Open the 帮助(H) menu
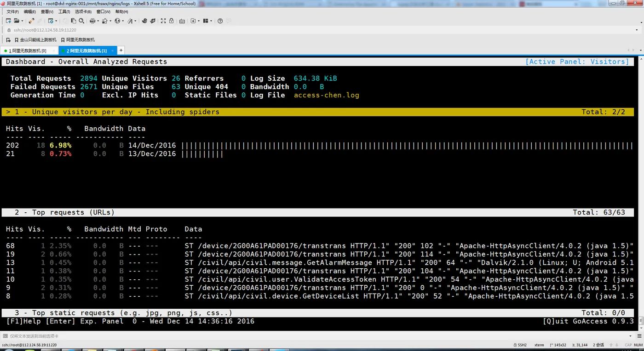The height and width of the screenshot is (351, 644). point(122,11)
